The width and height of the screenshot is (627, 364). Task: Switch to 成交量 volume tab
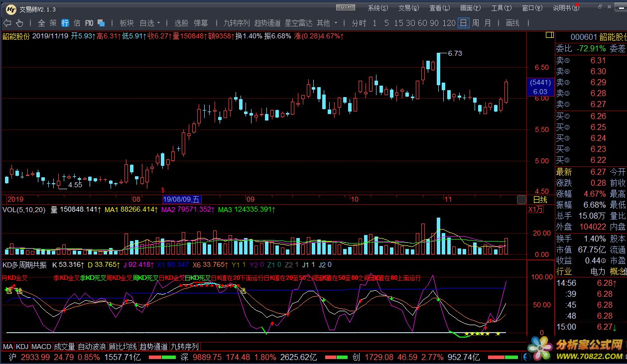click(x=65, y=347)
